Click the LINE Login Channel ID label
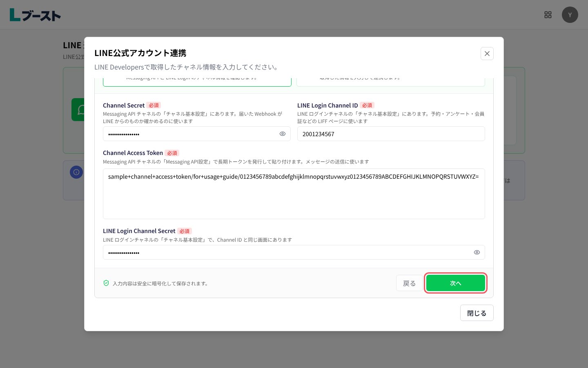Image resolution: width=588 pixels, height=368 pixels. [x=327, y=105]
